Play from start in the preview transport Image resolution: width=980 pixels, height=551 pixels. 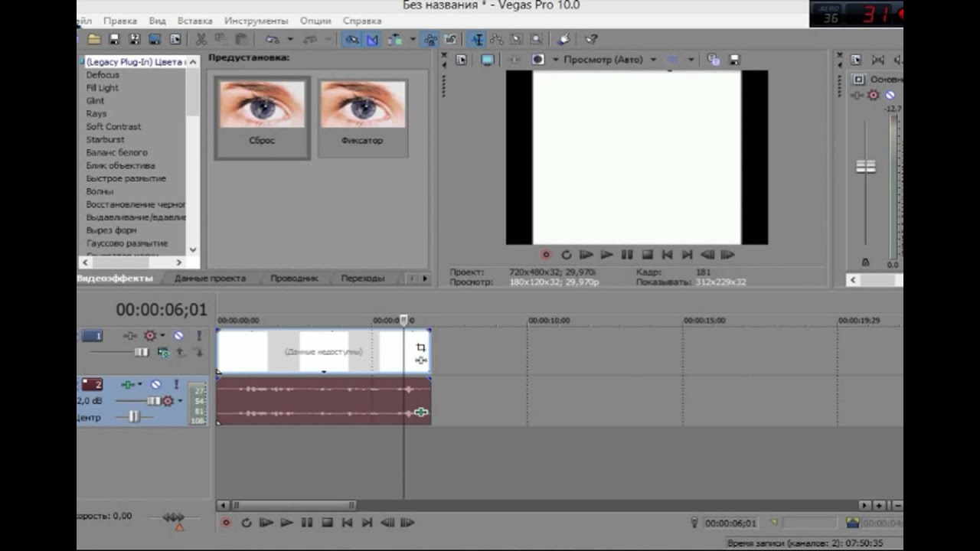586,255
